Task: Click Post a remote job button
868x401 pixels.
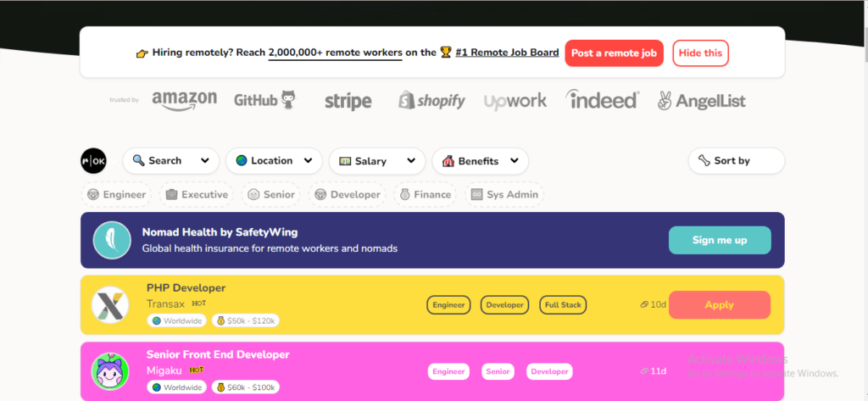Action: point(614,53)
